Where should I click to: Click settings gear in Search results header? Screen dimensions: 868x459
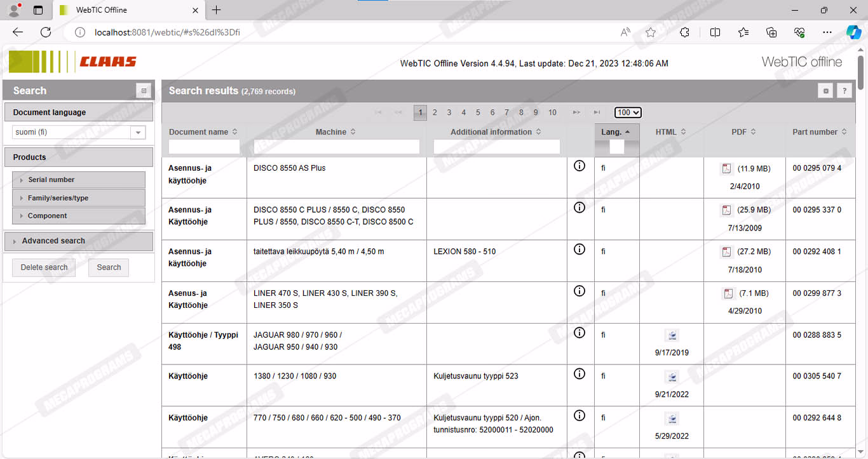825,91
